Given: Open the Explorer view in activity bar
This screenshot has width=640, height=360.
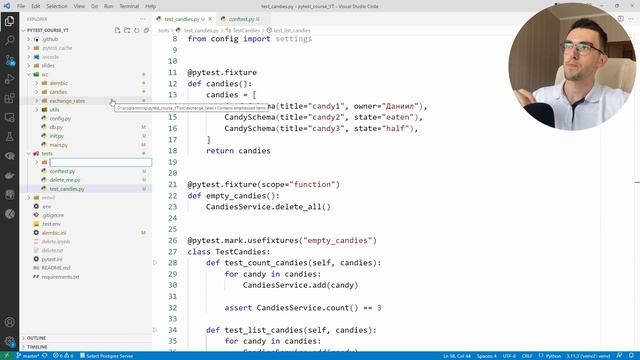Looking at the screenshot, I should point(9,21).
